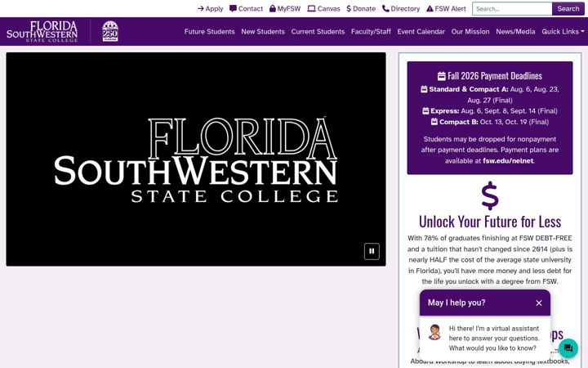Screen dimensions: 588x368
Task: Click the virtual assistant avatar image
Action: [x=434, y=332]
